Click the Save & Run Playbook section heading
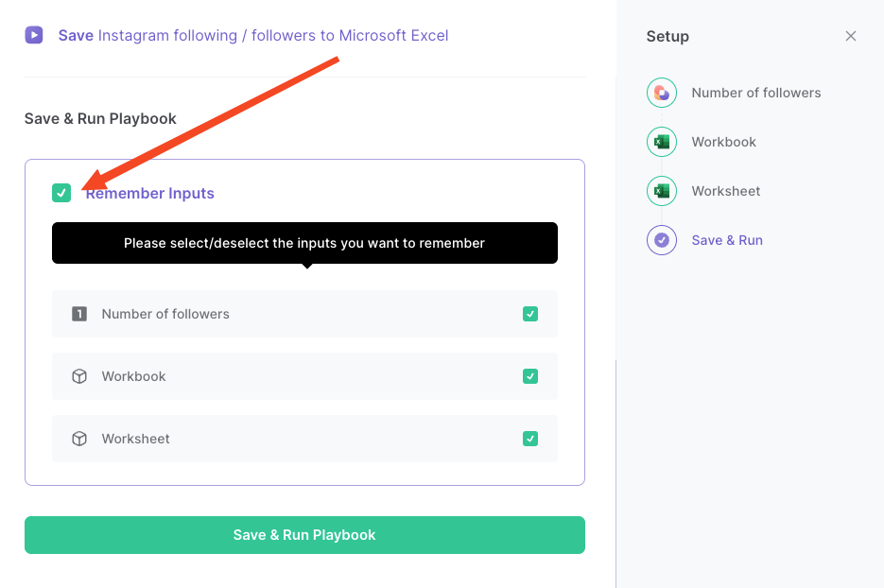Screen dimensions: 884x588 pyautogui.click(x=100, y=118)
